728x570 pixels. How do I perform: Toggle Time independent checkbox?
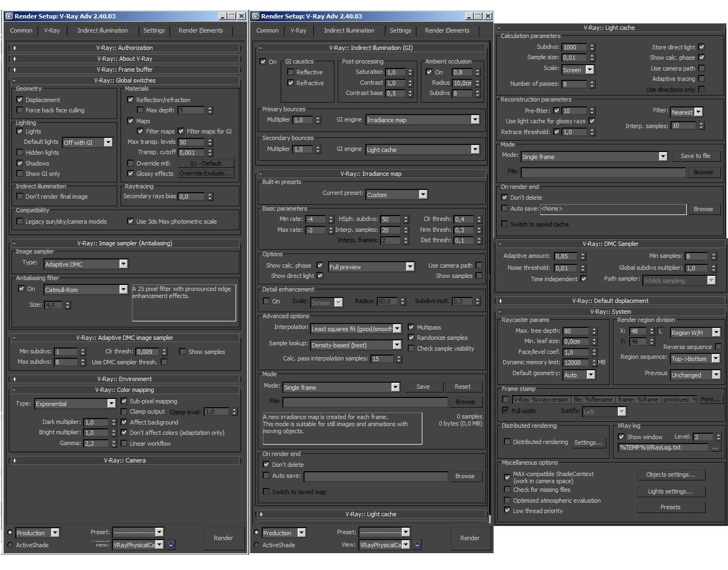coord(584,279)
